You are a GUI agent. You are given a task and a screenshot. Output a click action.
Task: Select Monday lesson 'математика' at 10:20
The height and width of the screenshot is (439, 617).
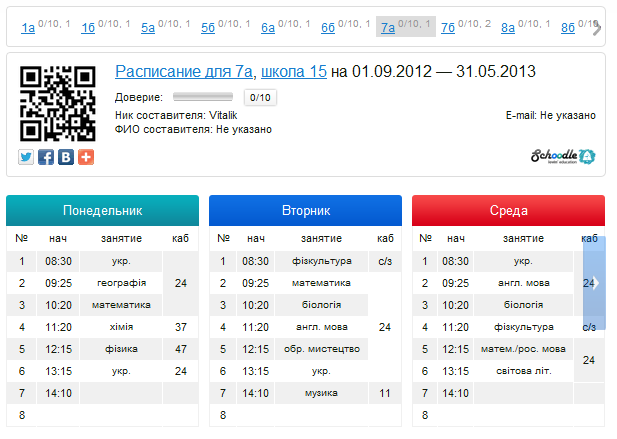[121, 305]
